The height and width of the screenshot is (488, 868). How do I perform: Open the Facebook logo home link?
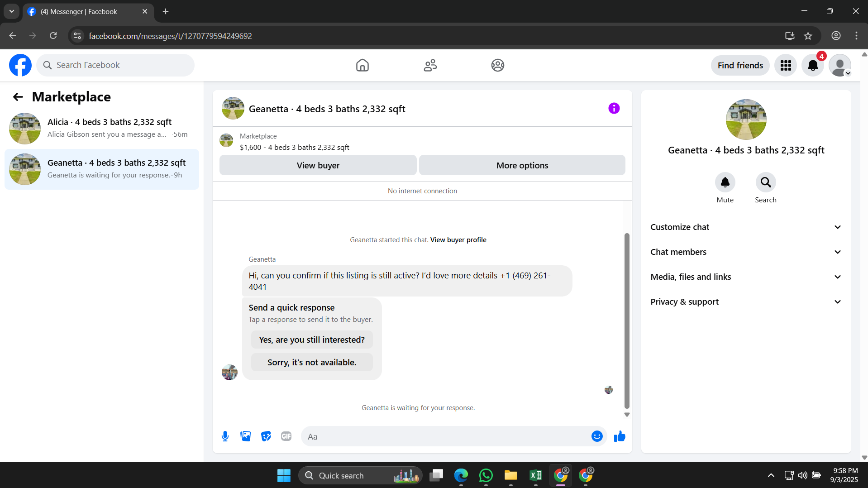click(20, 65)
